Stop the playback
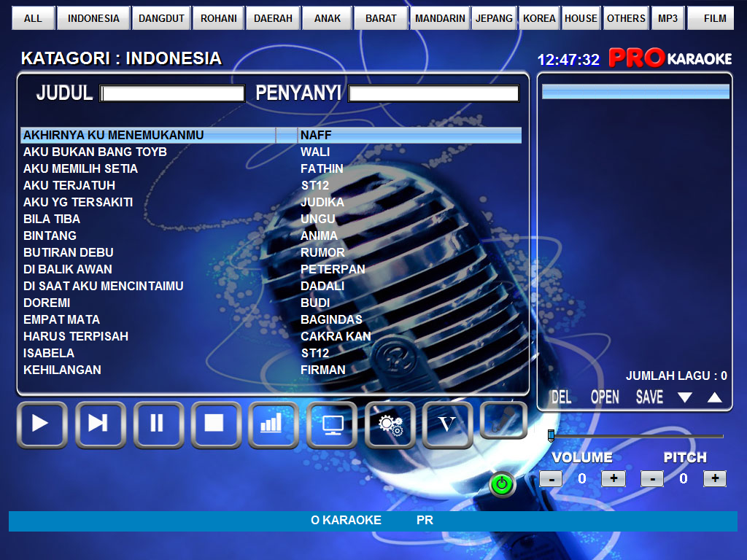Screen dimensions: 747x560 coord(216,425)
